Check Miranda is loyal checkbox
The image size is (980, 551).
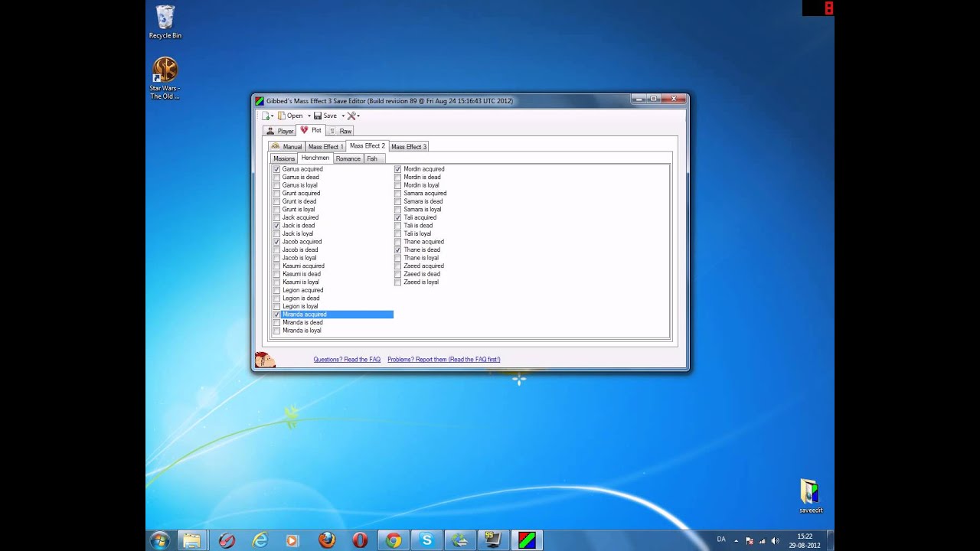tap(276, 331)
